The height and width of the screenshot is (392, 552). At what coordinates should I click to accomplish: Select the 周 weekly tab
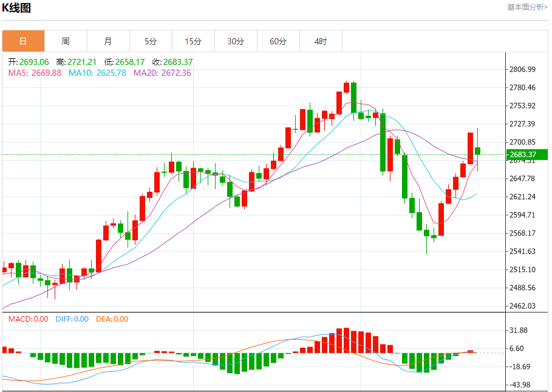click(66, 41)
